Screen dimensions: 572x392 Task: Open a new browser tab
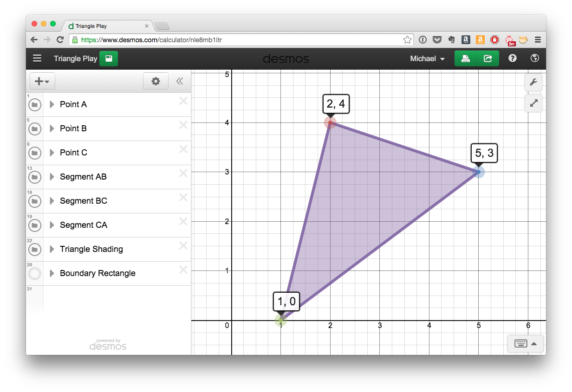pyautogui.click(x=162, y=26)
